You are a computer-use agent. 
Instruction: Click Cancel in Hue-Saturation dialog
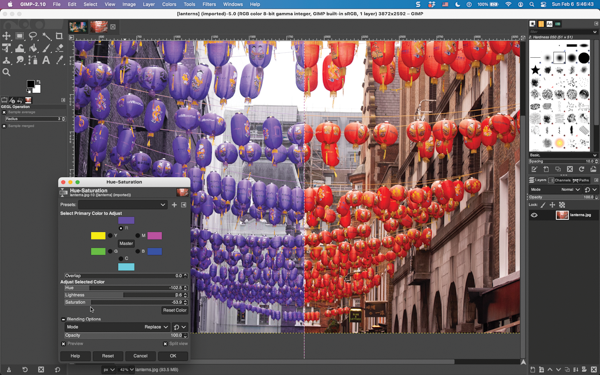(140, 356)
